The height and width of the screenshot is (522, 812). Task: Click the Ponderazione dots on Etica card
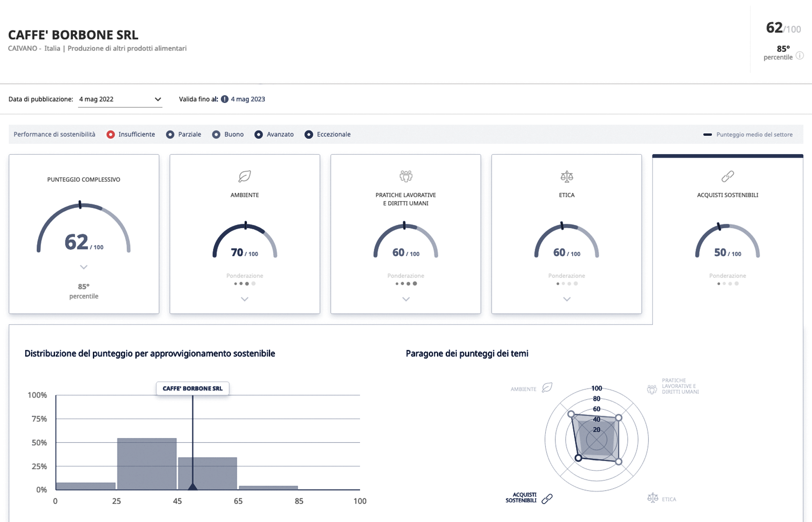point(567,284)
